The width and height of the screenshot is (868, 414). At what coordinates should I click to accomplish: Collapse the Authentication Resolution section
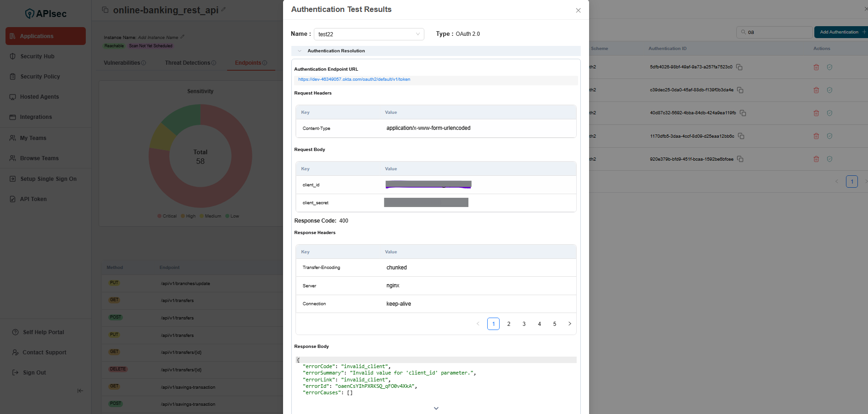click(x=300, y=51)
